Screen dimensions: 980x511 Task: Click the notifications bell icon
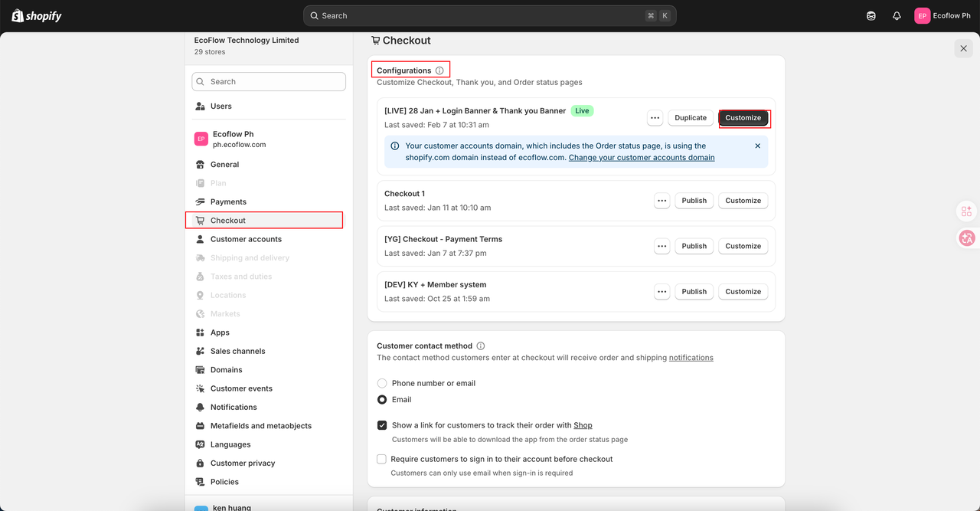[x=897, y=16]
